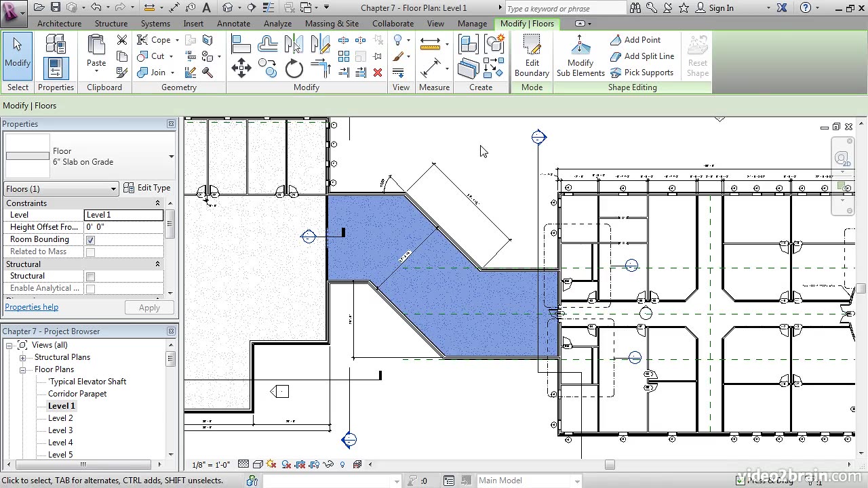This screenshot has width=868, height=488.
Task: Open the Join geometry dropdown arrow
Action: [172, 73]
